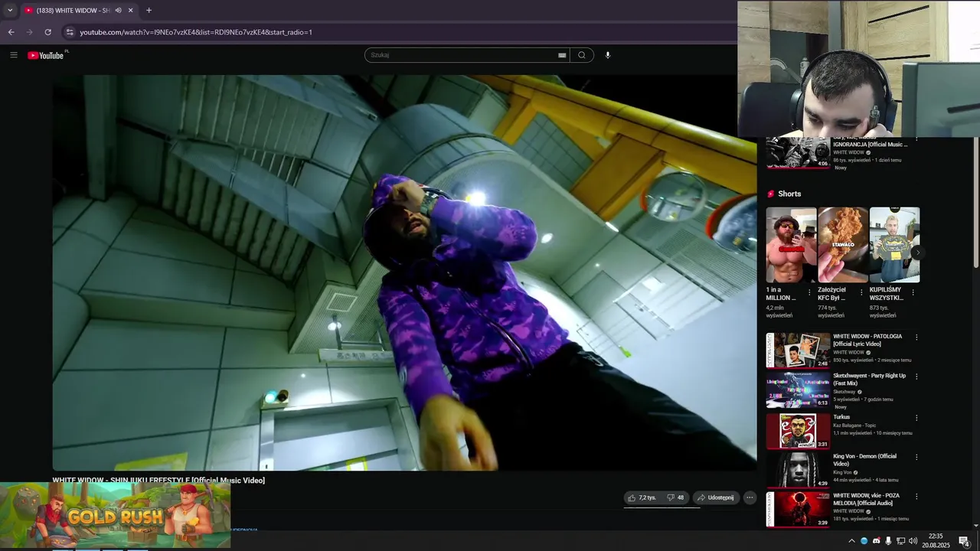This screenshot has width=980, height=551.
Task: Open options menu for '1 in a MILLION' Short
Action: pyautogui.click(x=809, y=292)
